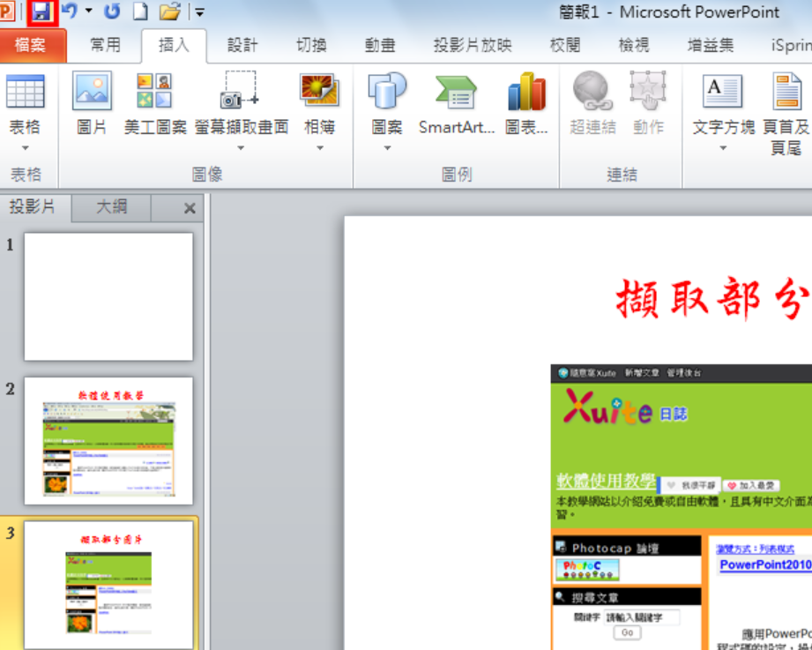Screen dimensions: 812x650
Task: Click the PowerPoint2010 link text in slide
Action: [x=766, y=564]
